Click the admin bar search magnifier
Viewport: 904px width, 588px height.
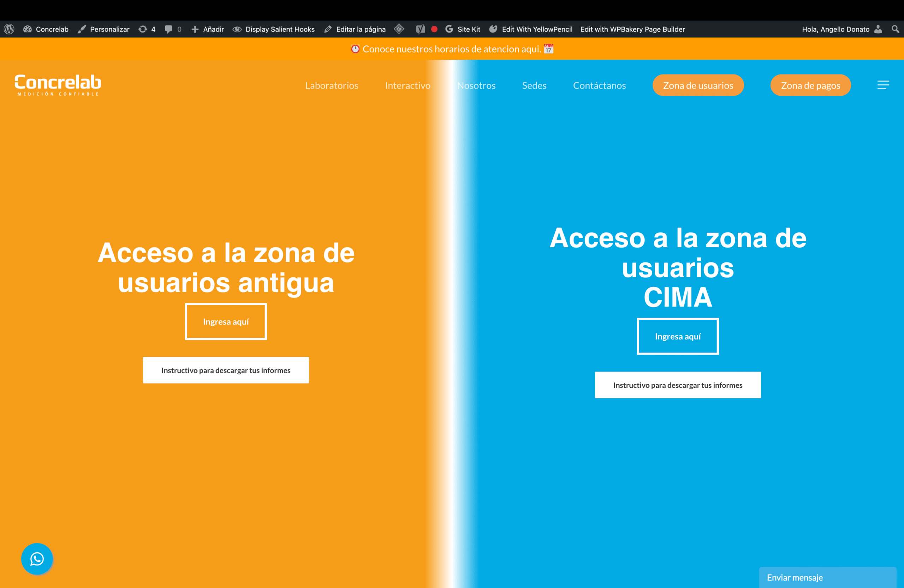pos(895,29)
